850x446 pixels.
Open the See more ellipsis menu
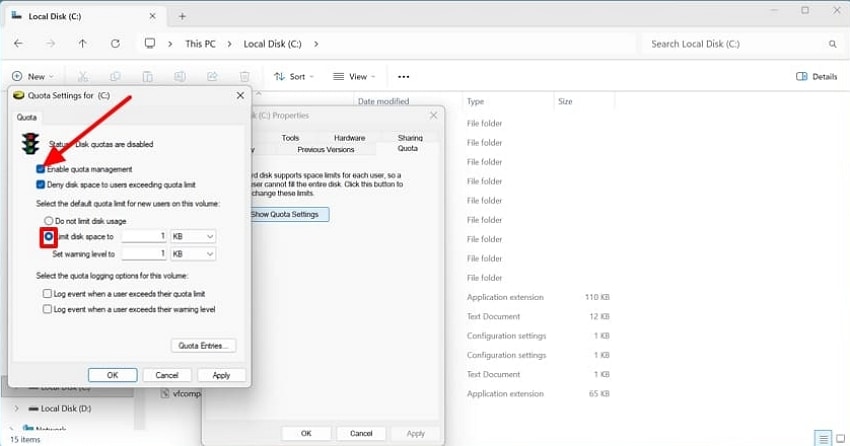tap(403, 77)
